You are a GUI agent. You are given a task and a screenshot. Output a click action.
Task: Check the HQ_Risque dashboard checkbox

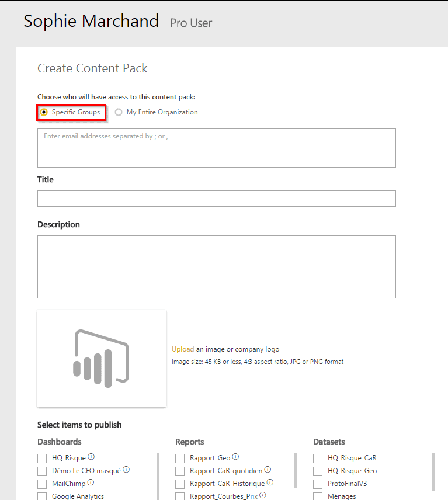pos(42,459)
